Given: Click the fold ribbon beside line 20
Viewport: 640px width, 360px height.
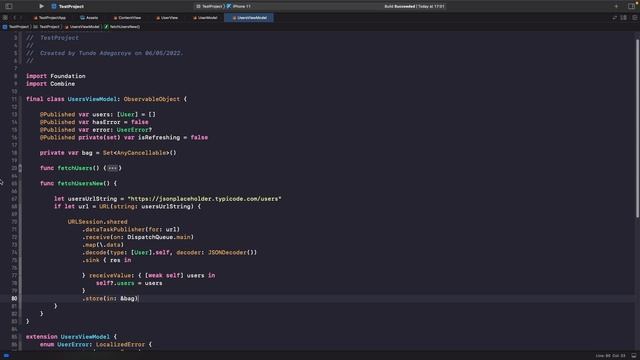Looking at the screenshot, I should [x=20, y=168].
